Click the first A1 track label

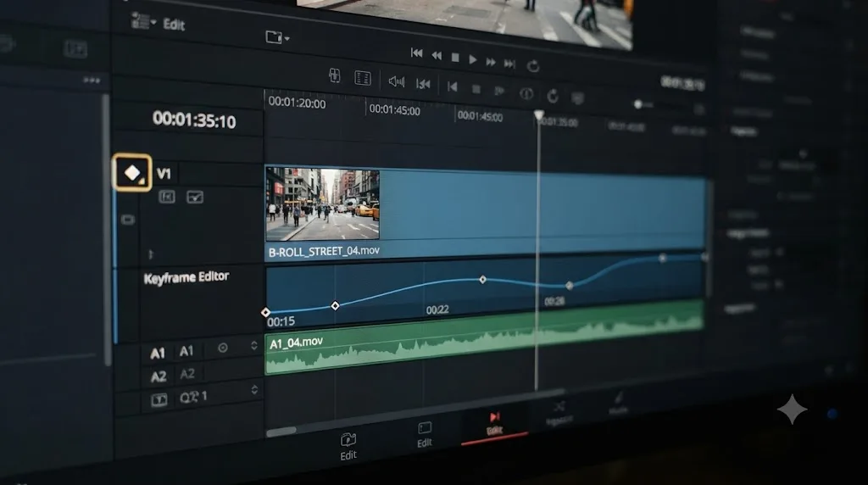(x=158, y=354)
